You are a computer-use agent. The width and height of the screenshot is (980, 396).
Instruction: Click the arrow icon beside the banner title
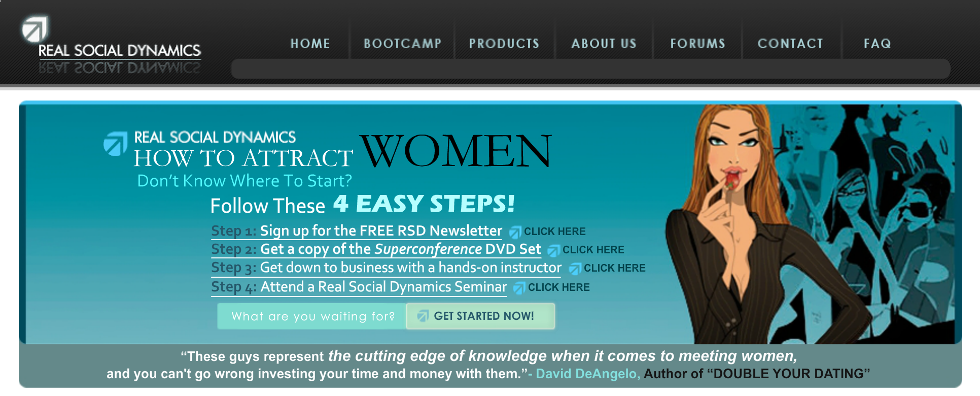[115, 144]
